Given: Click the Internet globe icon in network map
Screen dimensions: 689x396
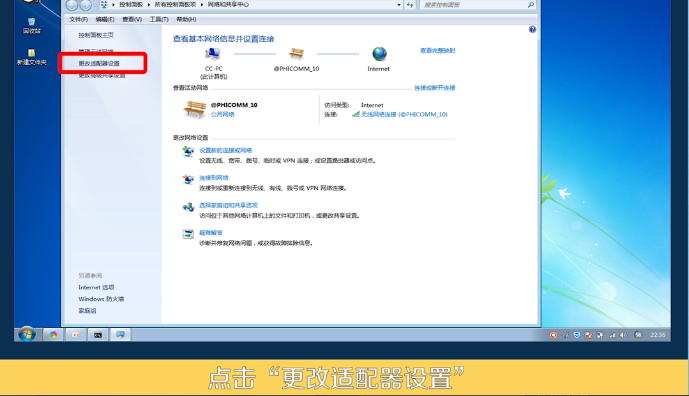Looking at the screenshot, I should click(x=379, y=54).
